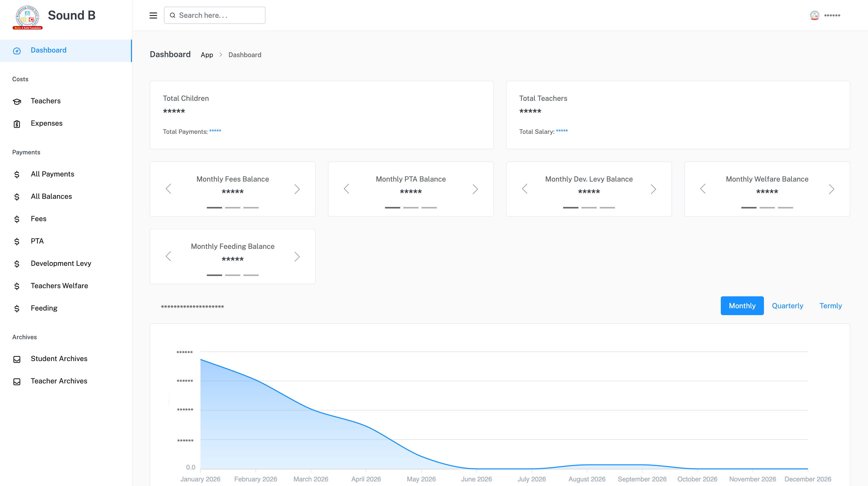This screenshot has height=486, width=868.
Task: Go to previous Monthly Welfare Balance slide
Action: pyautogui.click(x=703, y=189)
